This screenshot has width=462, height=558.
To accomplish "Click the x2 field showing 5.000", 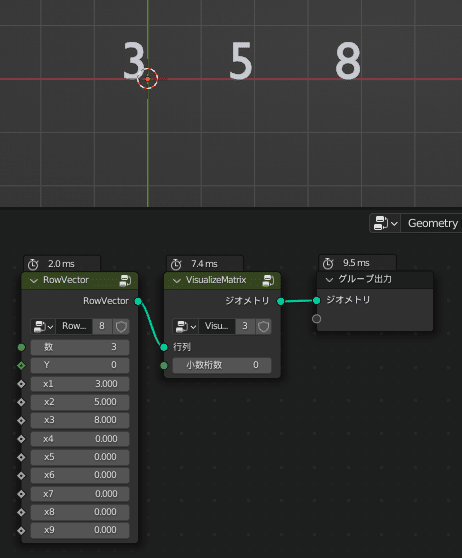I will click(x=80, y=402).
